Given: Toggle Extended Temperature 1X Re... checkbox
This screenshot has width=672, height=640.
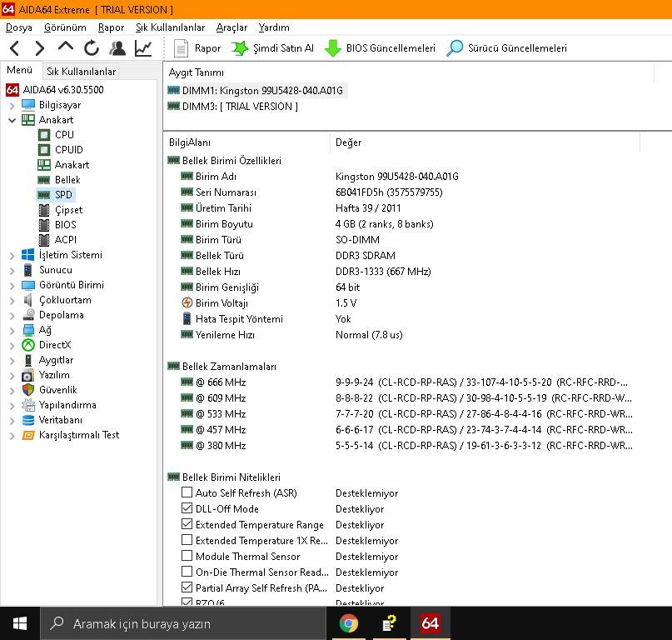Looking at the screenshot, I should (x=187, y=540).
